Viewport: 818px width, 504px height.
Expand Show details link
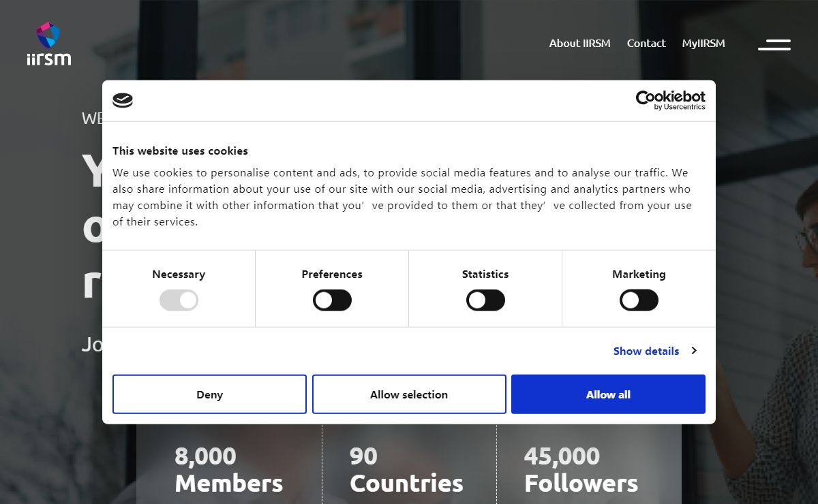click(x=646, y=351)
